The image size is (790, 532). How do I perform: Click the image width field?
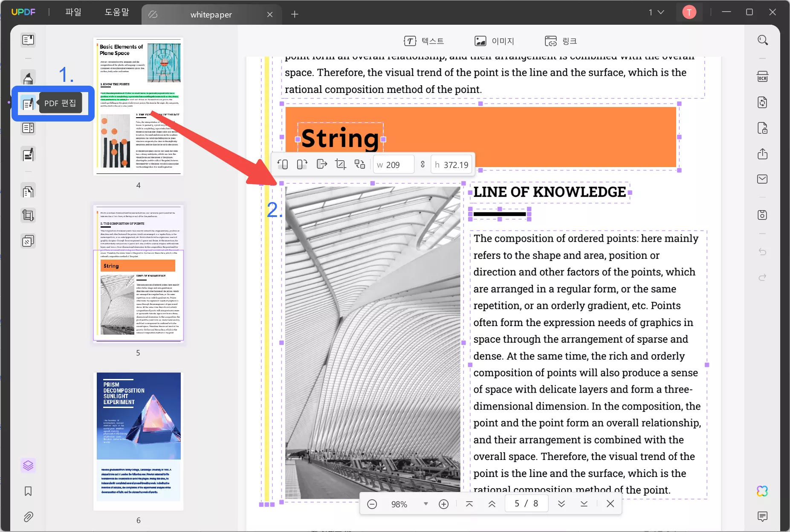coord(394,165)
